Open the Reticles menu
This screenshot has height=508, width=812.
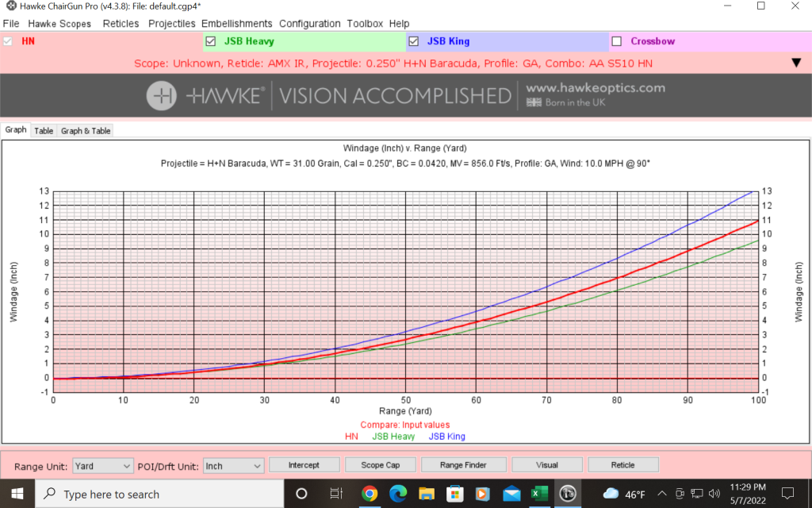pos(121,24)
